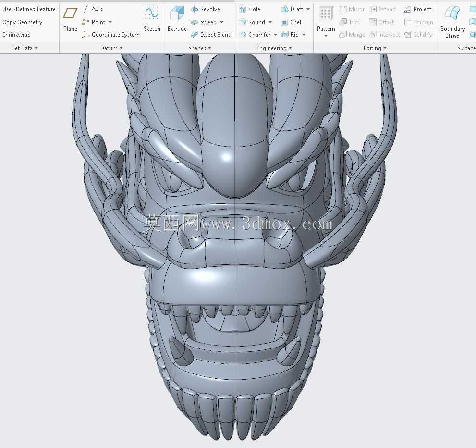Expand the Get Data group menu
Viewport: 476px width, 448px height.
[24, 48]
